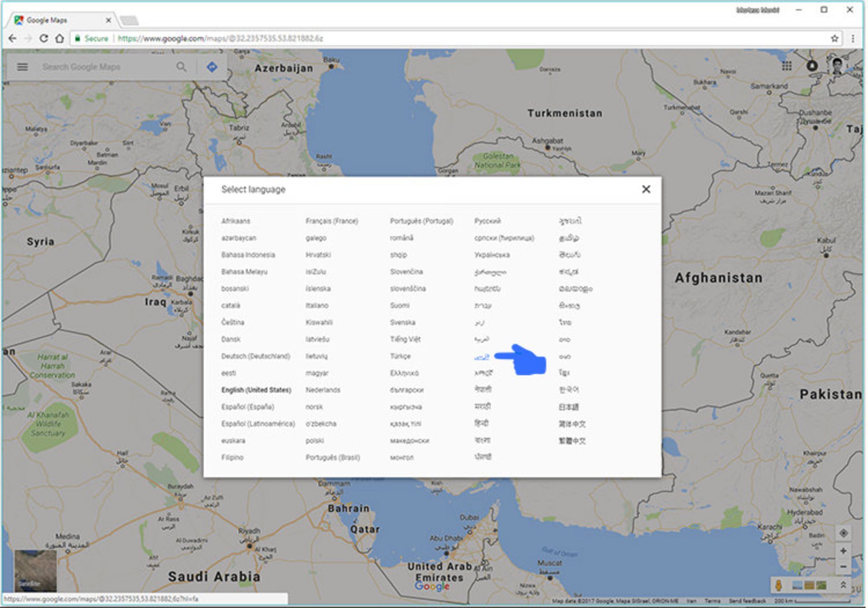Select Українська language
Viewport: 868px width, 608px height.
click(x=492, y=255)
